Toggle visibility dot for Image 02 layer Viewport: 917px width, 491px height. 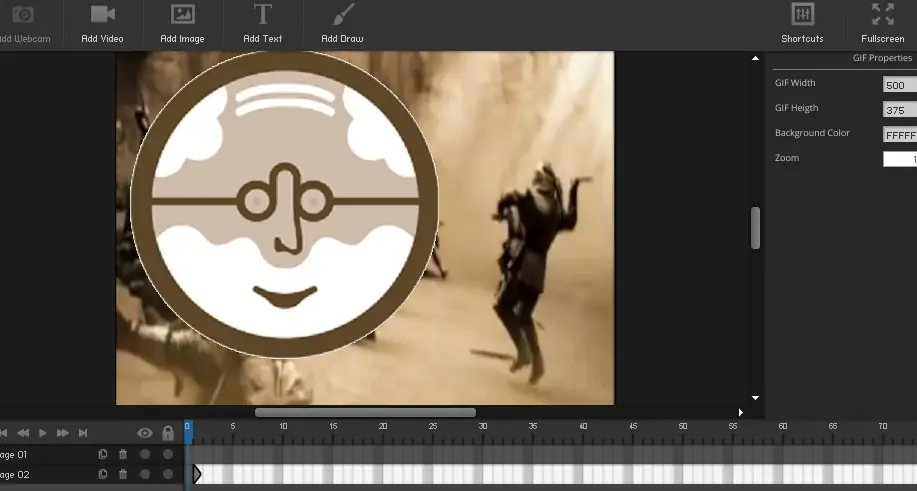(x=145, y=474)
